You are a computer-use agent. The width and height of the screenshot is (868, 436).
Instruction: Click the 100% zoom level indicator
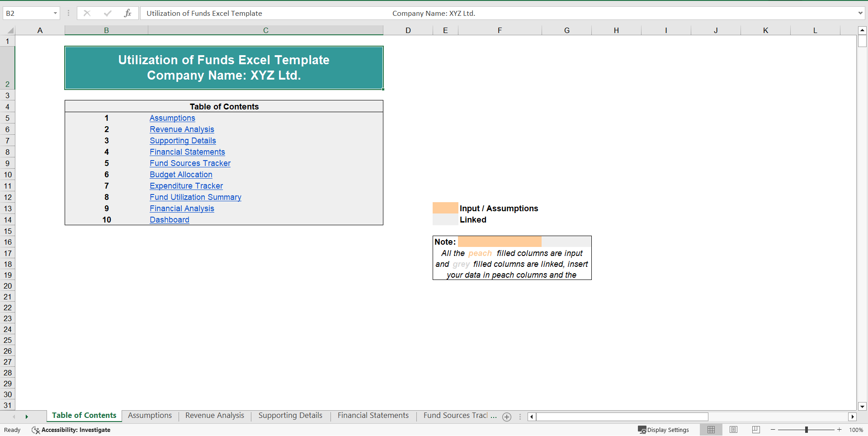click(x=857, y=430)
